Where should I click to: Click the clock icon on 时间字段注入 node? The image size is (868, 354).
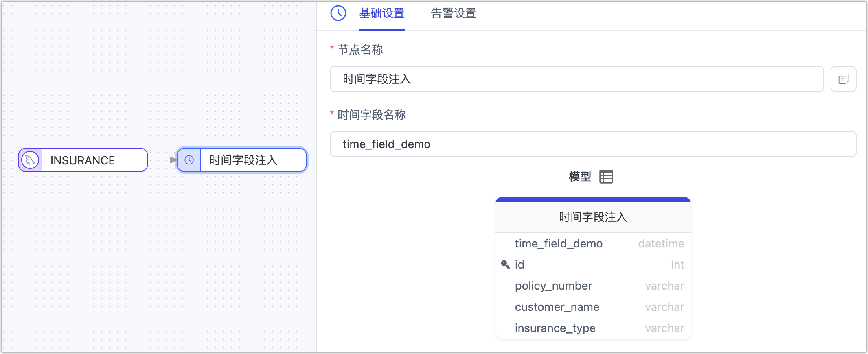(x=189, y=160)
